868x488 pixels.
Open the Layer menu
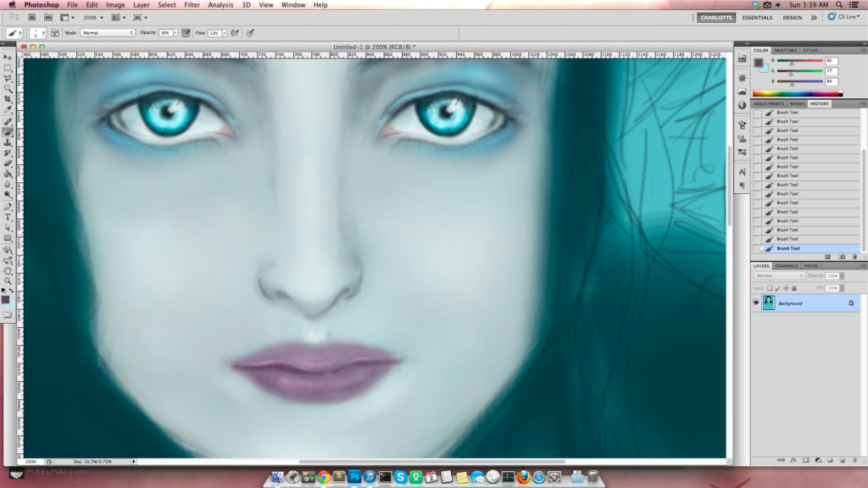click(x=142, y=5)
